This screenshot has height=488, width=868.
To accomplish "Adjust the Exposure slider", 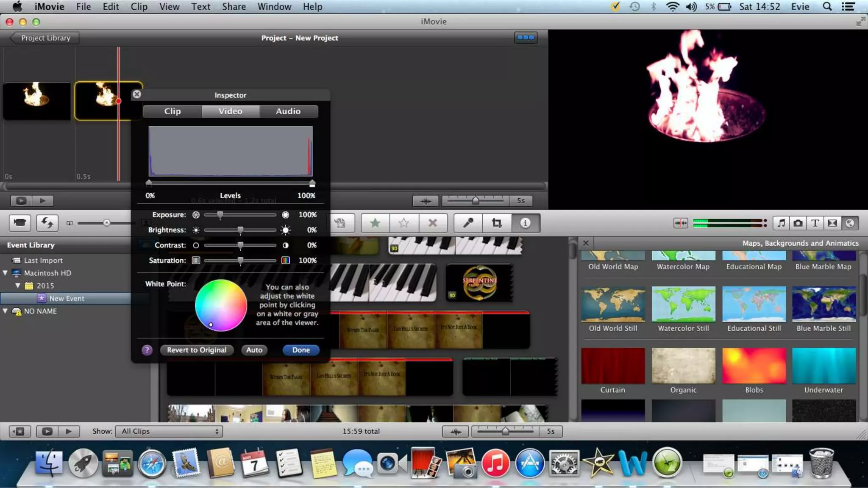I will coord(240,215).
